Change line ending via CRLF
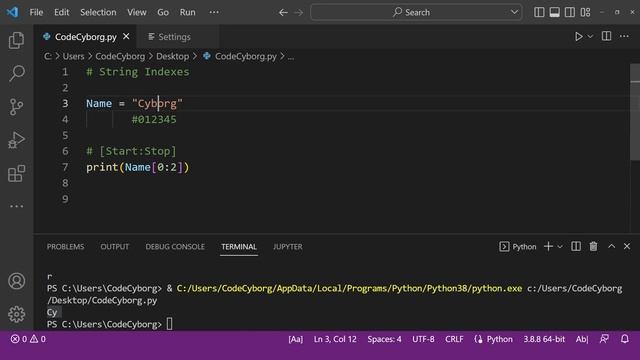 click(454, 339)
